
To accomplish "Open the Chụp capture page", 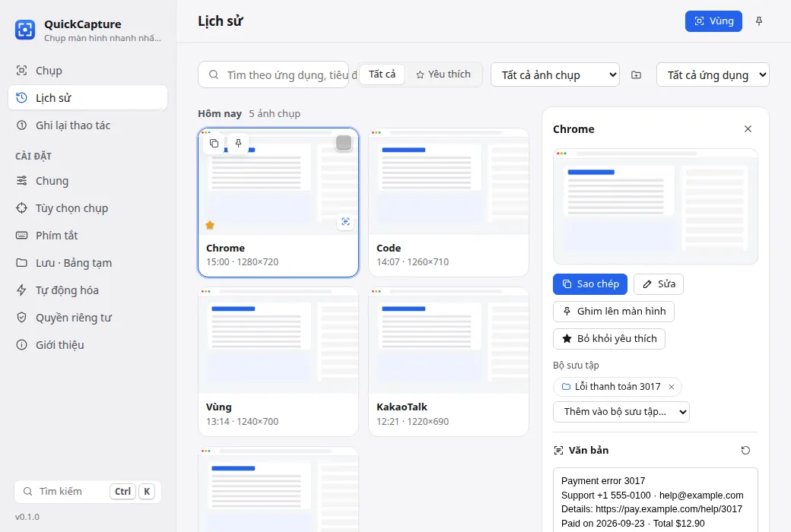I will (87, 71).
